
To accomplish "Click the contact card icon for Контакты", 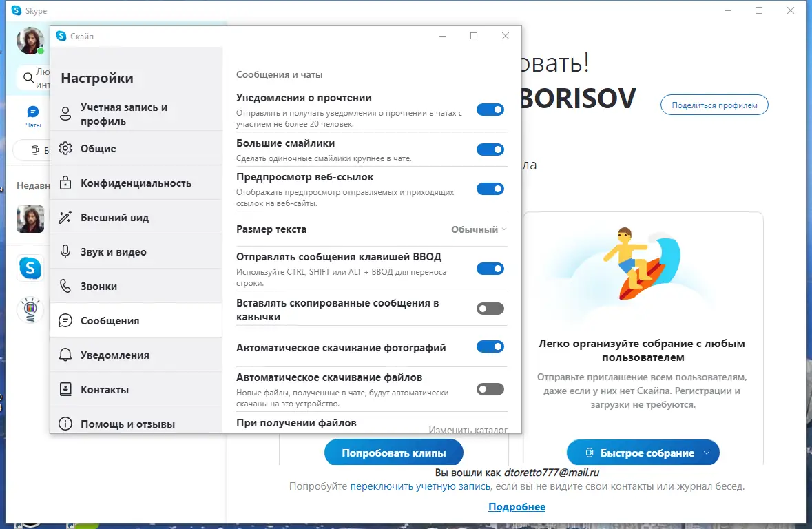I will coord(65,389).
